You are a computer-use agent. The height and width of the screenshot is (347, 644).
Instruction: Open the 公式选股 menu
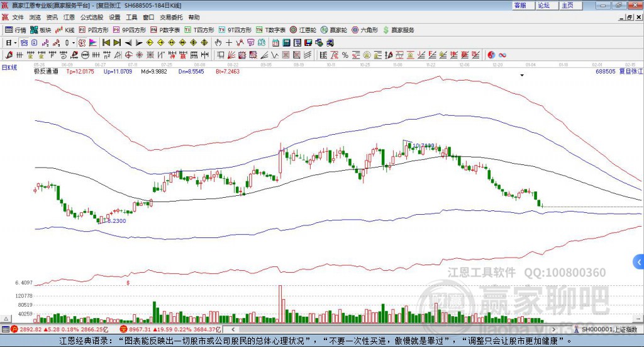(92, 17)
